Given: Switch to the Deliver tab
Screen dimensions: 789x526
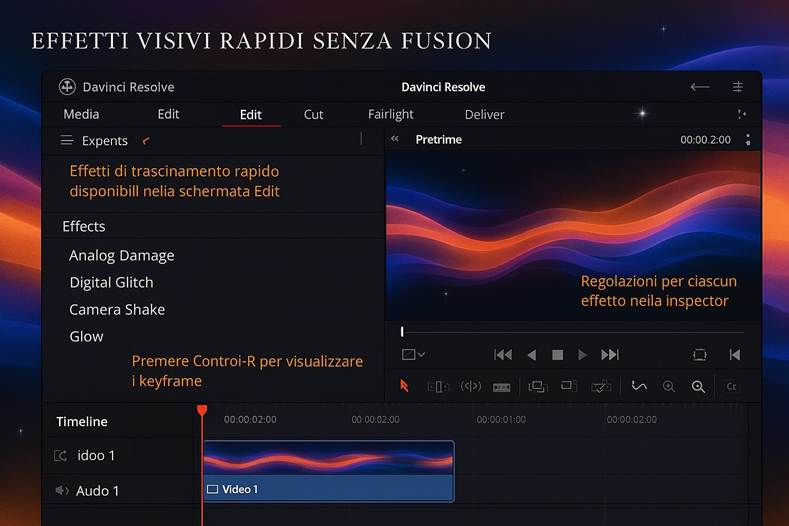Looking at the screenshot, I should point(484,115).
